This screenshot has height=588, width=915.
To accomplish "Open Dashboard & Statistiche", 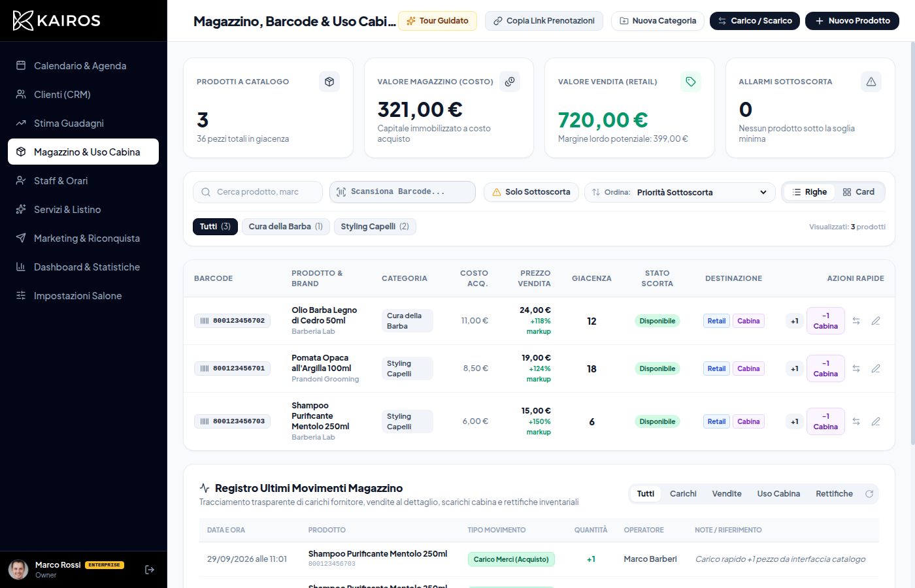I will pyautogui.click(x=83, y=267).
